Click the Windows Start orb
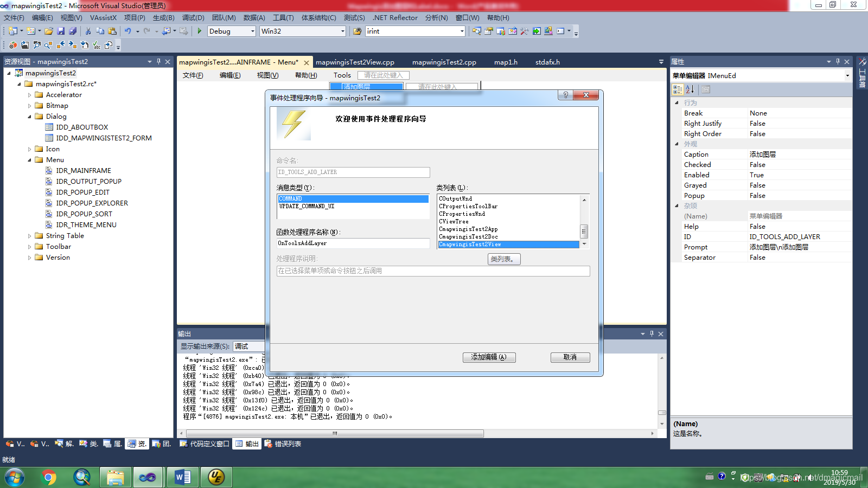 (15, 477)
